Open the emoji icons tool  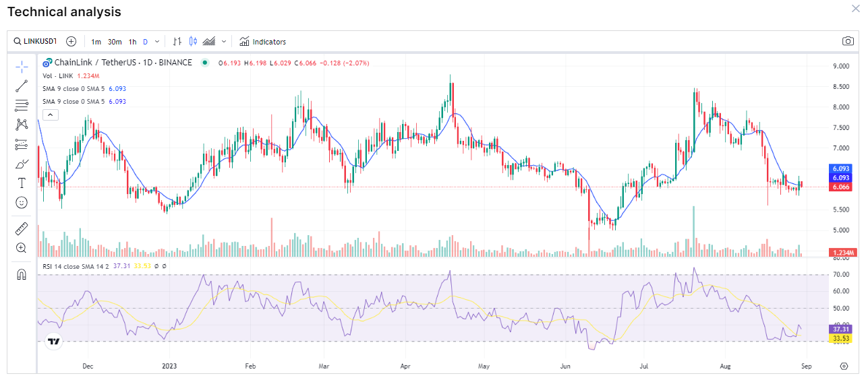pos(22,202)
